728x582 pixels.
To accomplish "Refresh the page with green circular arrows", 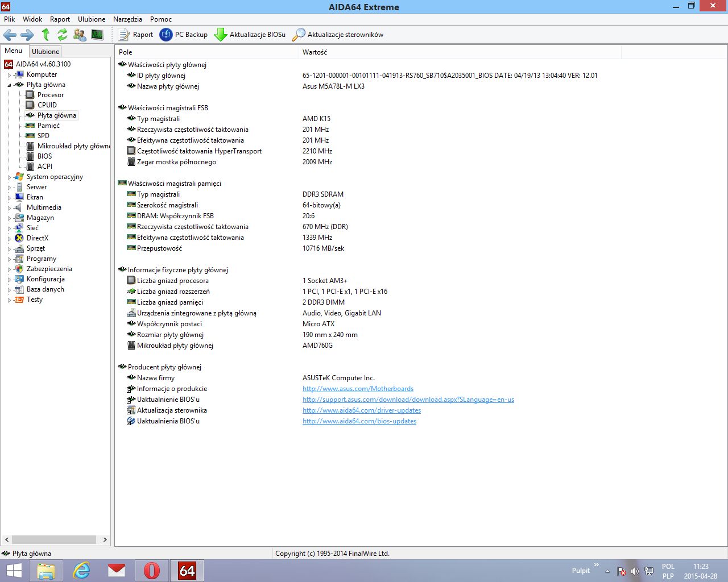I will tap(63, 35).
